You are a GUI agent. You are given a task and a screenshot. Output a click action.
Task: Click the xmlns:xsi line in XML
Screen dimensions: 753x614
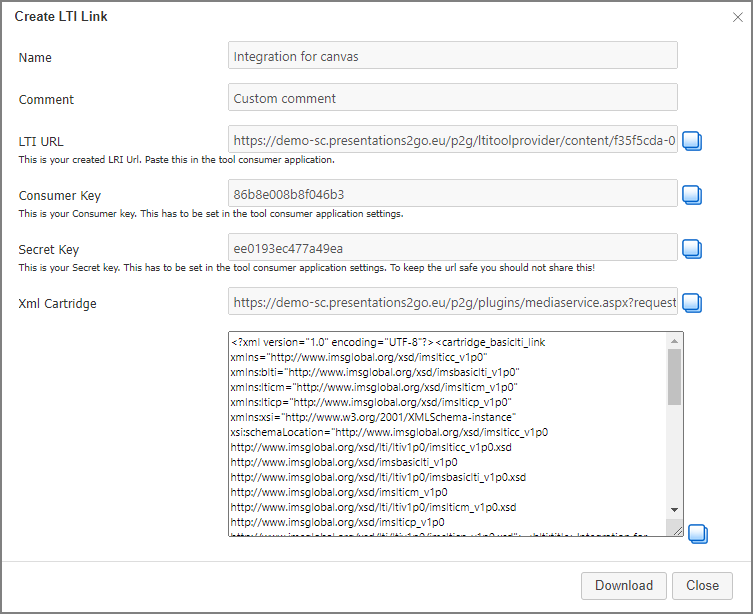pos(373,417)
